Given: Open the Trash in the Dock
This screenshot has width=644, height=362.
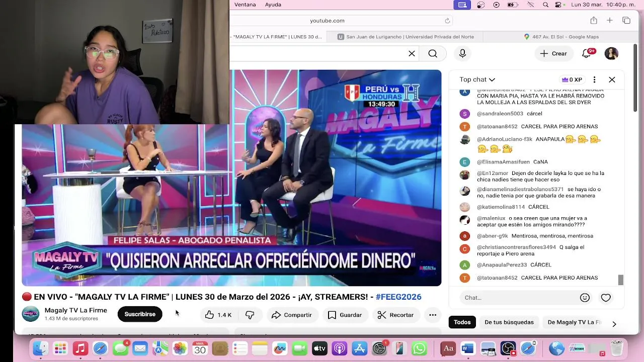Looking at the screenshot, I should 617,348.
